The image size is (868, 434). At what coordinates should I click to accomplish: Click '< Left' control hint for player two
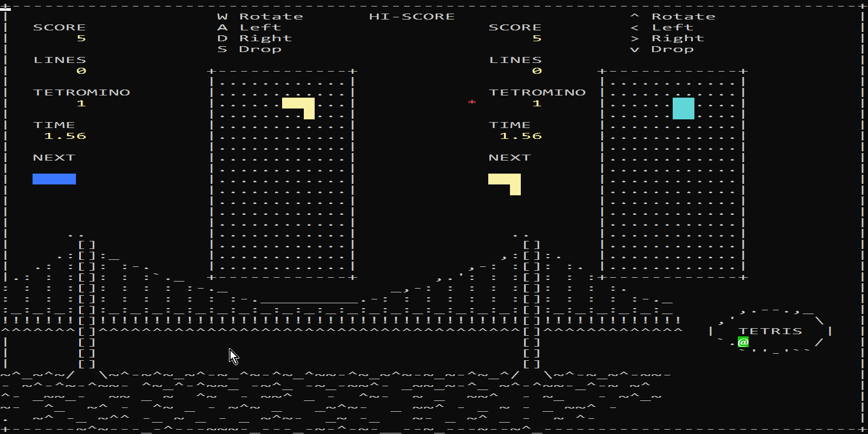click(662, 27)
